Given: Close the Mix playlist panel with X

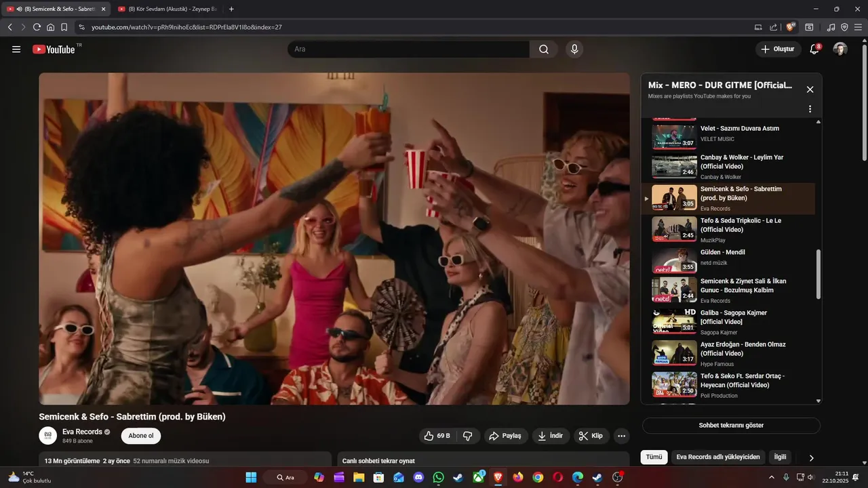Looking at the screenshot, I should (810, 89).
